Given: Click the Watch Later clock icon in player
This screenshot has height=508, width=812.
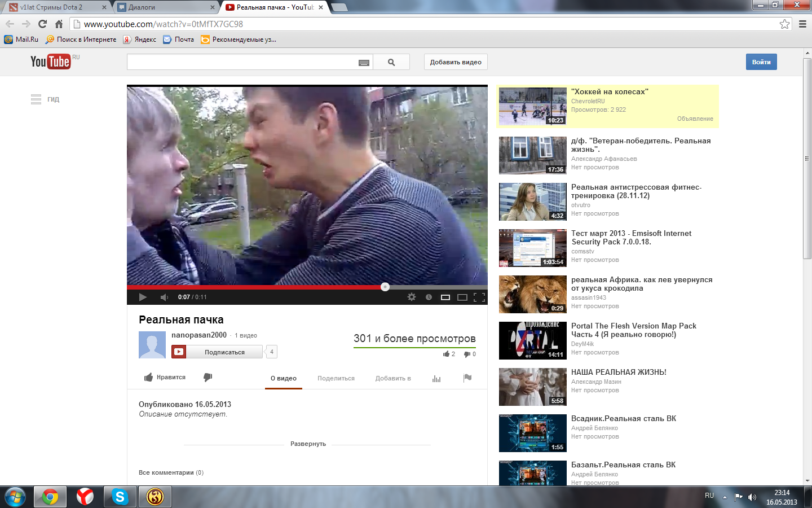Looking at the screenshot, I should 429,297.
